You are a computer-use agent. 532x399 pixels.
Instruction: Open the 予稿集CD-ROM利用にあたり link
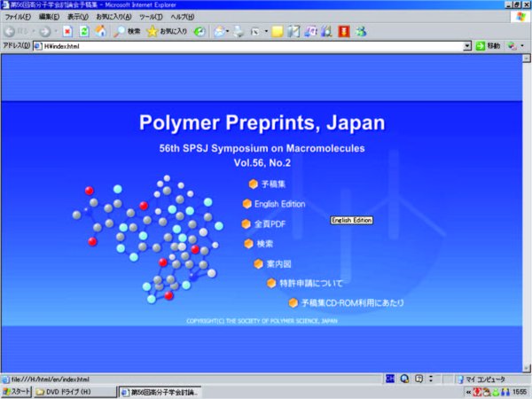353,302
